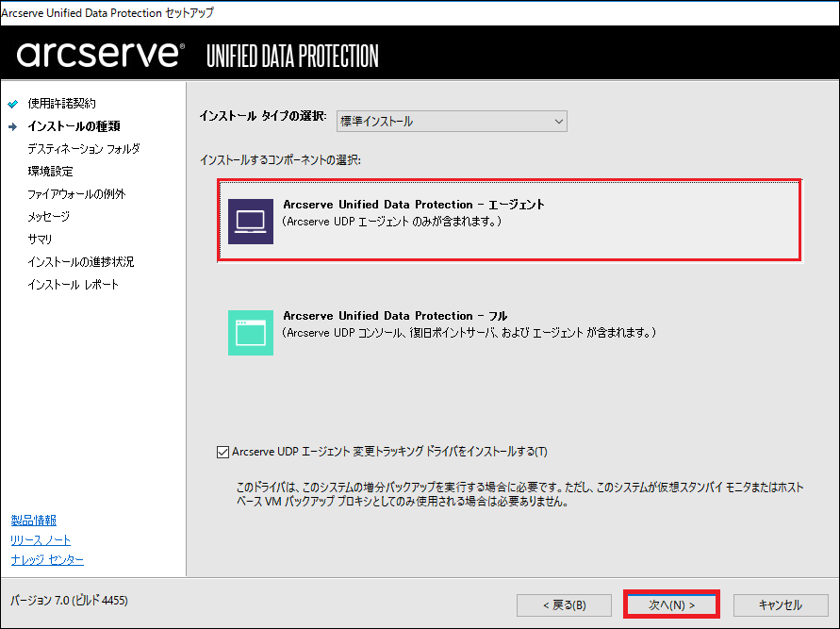Image resolution: width=840 pixels, height=629 pixels.
Task: Click the driver description paragraph text
Action: click(x=519, y=494)
